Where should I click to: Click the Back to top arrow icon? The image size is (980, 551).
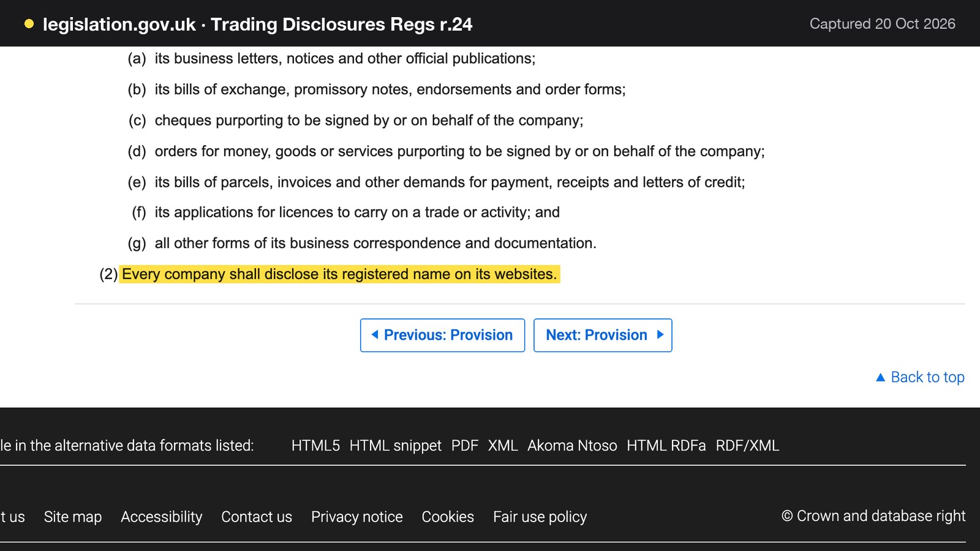coord(880,377)
